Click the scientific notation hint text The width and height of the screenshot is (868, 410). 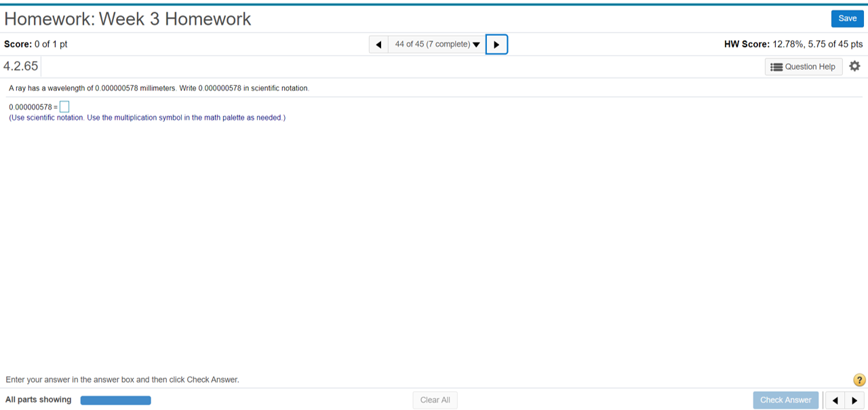(147, 118)
